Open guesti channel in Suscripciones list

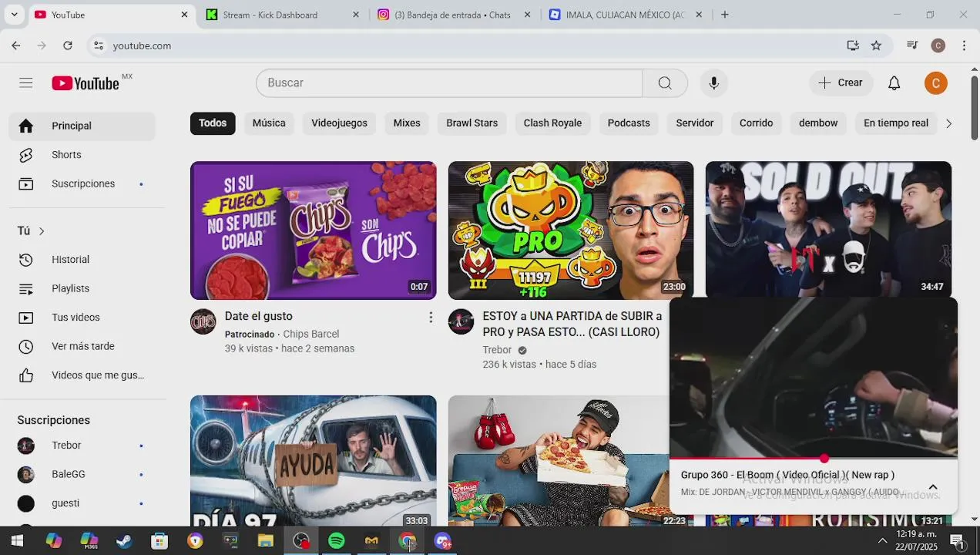(x=82, y=503)
